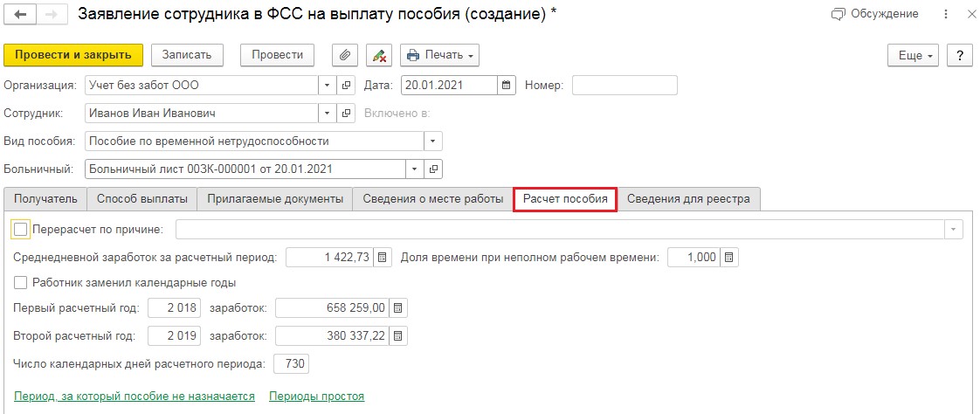Screen dimensions: 980x414
Task: Open the Печать dropdown menu
Action: (x=439, y=55)
